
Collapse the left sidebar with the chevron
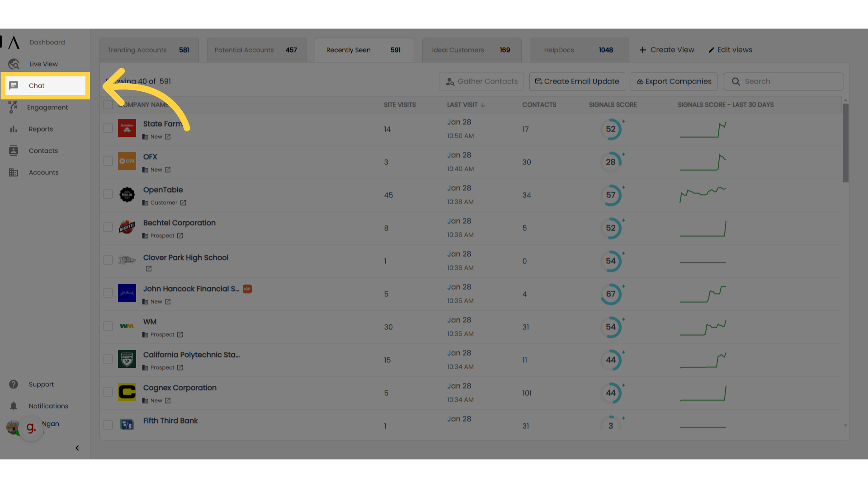pyautogui.click(x=77, y=448)
